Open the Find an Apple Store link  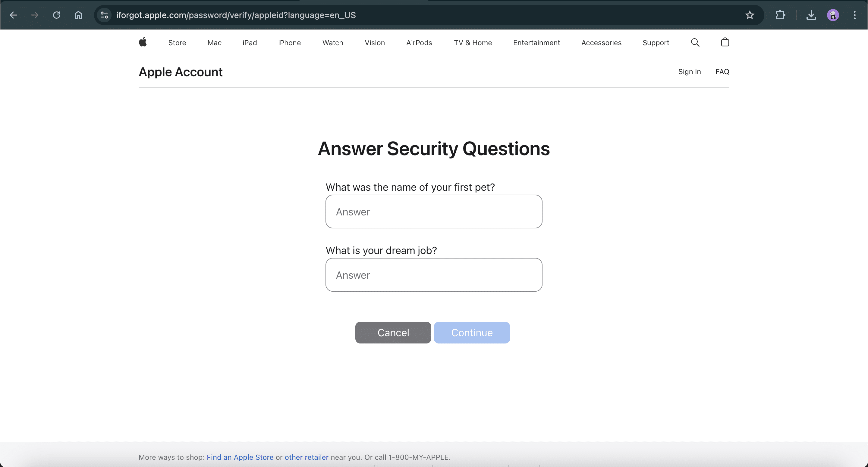pyautogui.click(x=240, y=457)
